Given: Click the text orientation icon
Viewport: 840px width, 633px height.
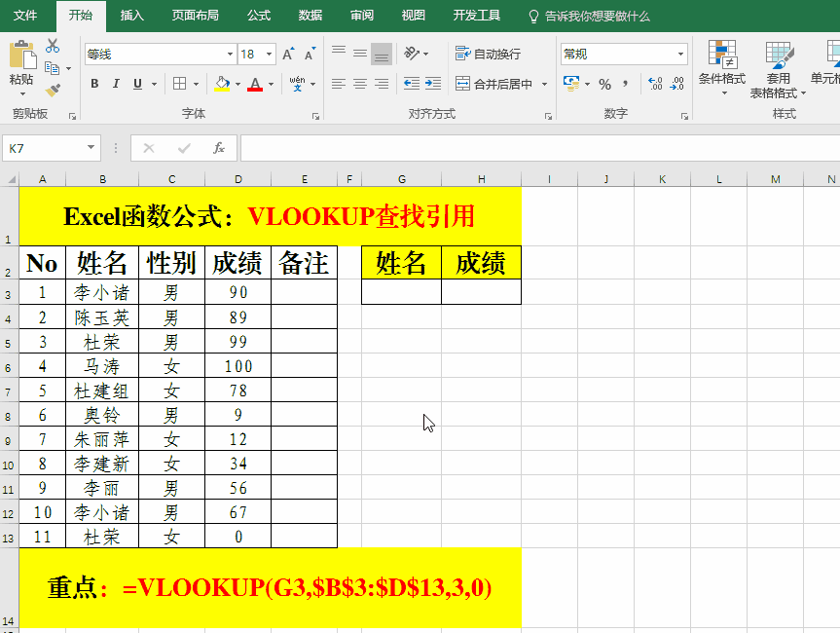Looking at the screenshot, I should pyautogui.click(x=412, y=53).
